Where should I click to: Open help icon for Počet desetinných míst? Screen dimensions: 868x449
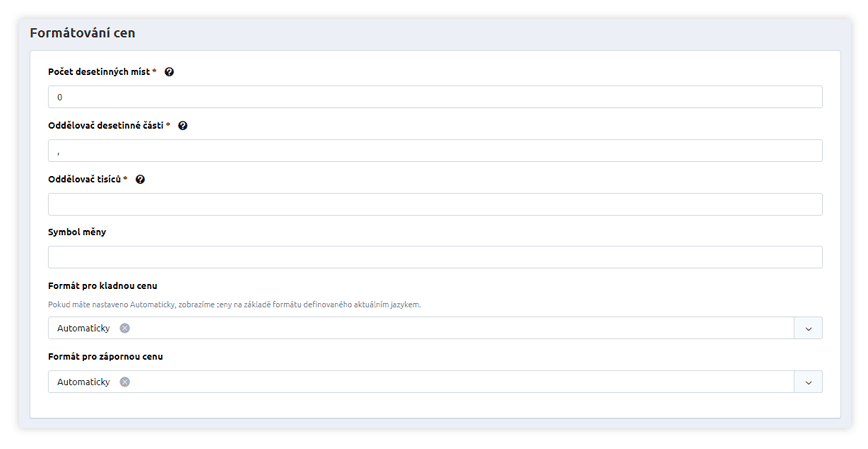tap(169, 72)
